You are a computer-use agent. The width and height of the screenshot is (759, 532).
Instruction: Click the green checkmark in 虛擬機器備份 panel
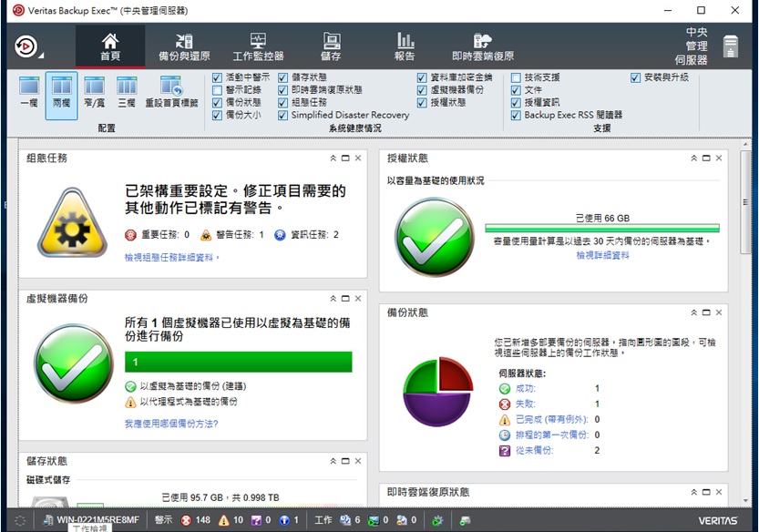point(74,363)
